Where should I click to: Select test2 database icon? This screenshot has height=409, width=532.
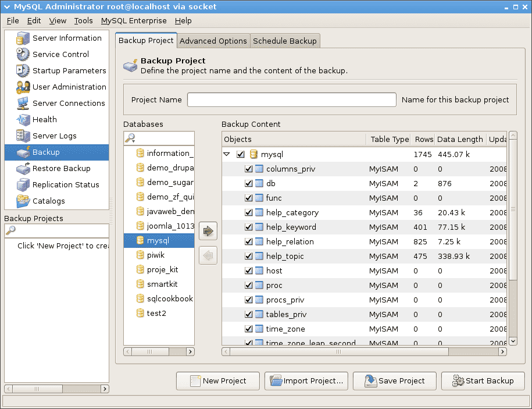(x=140, y=313)
